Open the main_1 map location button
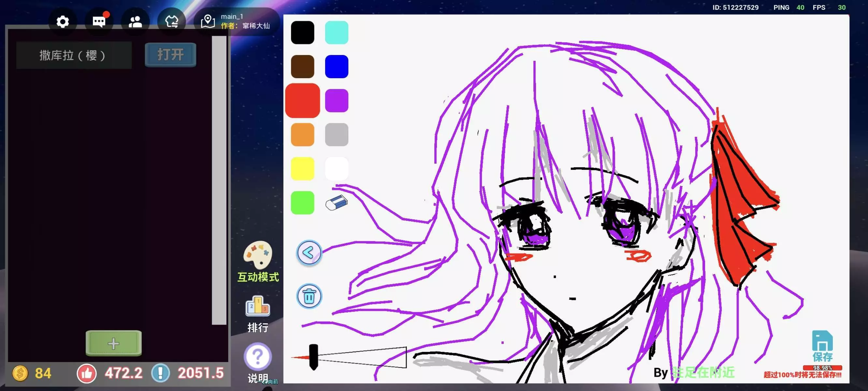This screenshot has width=868, height=391. pos(237,21)
